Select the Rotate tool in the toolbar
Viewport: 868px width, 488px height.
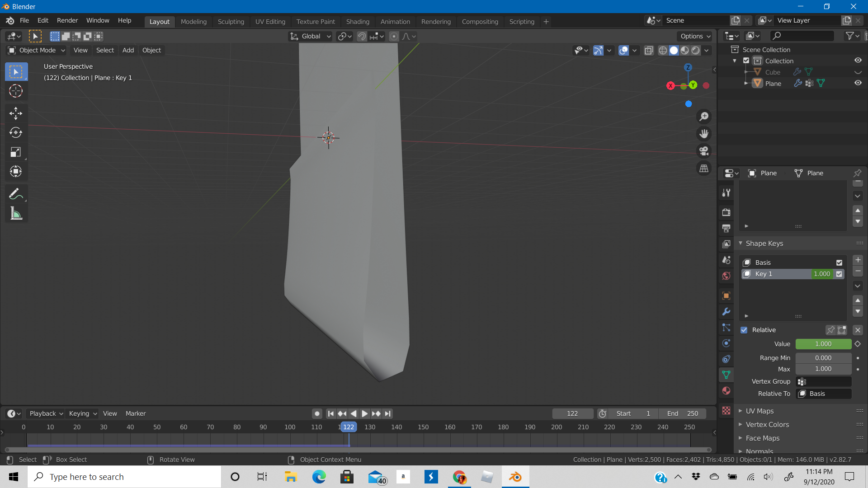coord(16,133)
